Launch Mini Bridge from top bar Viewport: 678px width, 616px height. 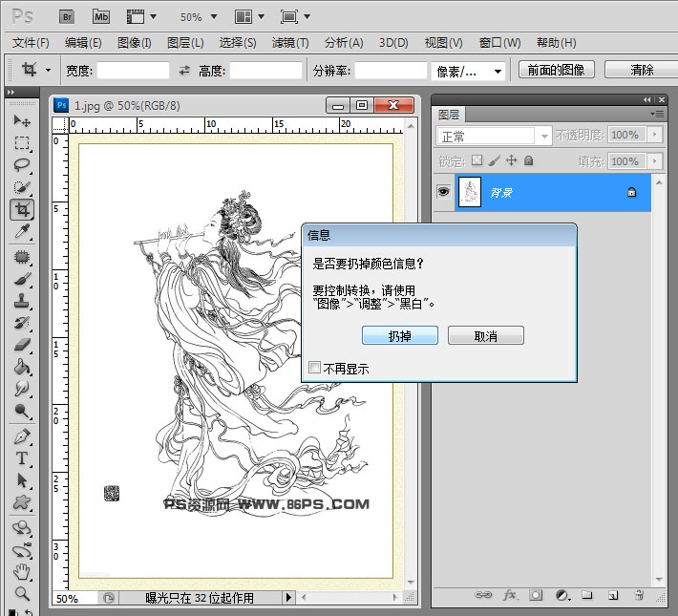click(101, 17)
